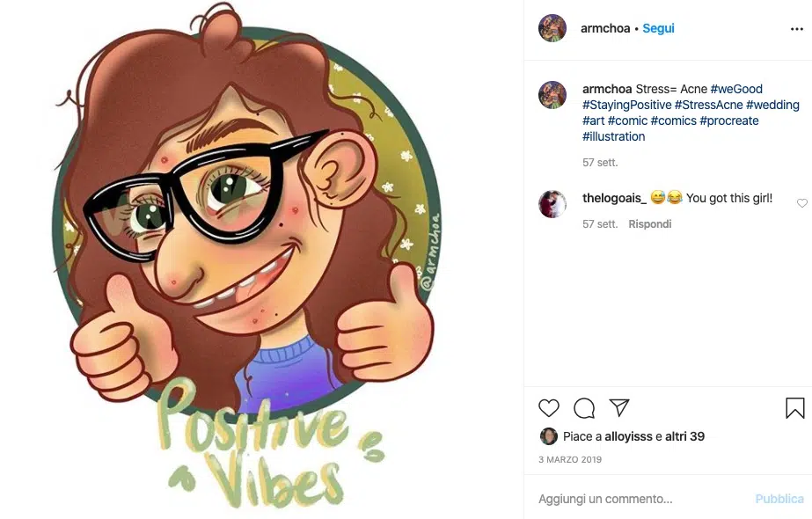Open the three-dot more options menu

pyautogui.click(x=797, y=29)
